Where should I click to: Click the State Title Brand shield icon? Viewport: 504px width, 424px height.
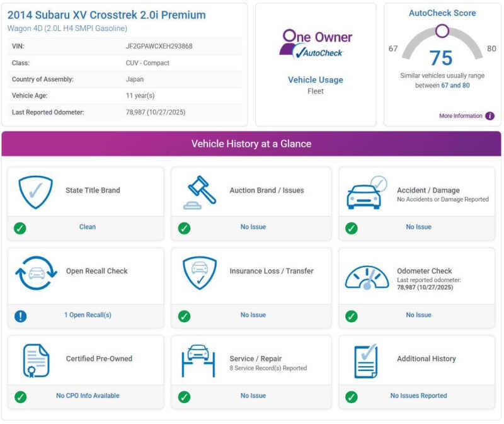click(35, 192)
